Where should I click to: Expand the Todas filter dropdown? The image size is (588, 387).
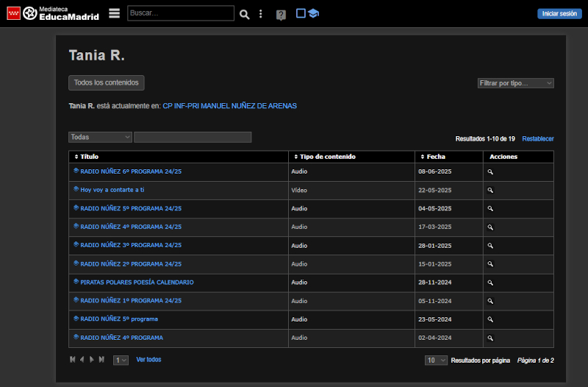(x=100, y=137)
